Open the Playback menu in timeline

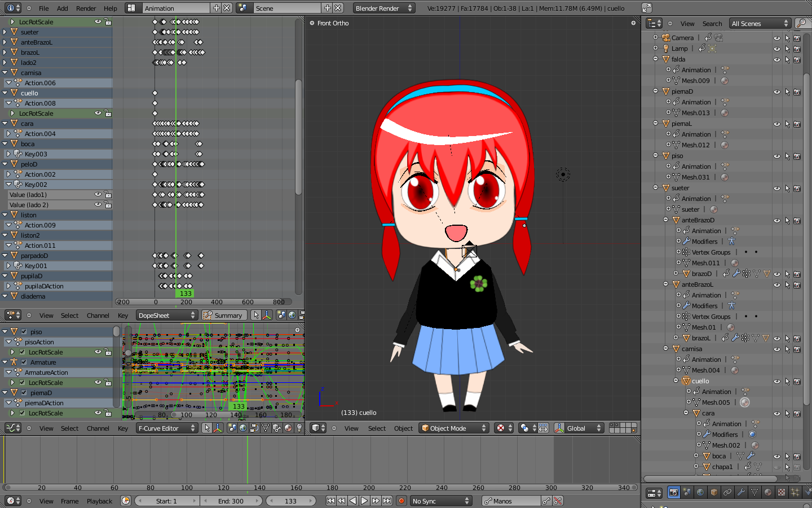(x=99, y=501)
